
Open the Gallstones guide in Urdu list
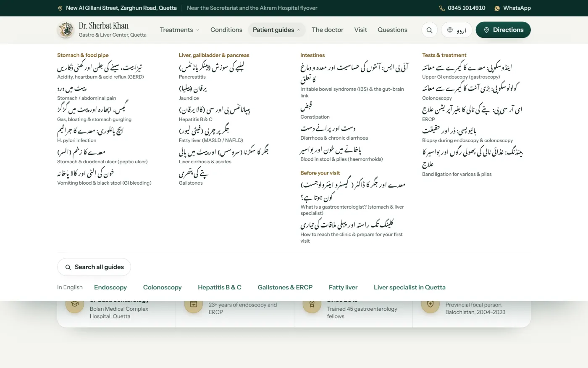click(x=194, y=177)
